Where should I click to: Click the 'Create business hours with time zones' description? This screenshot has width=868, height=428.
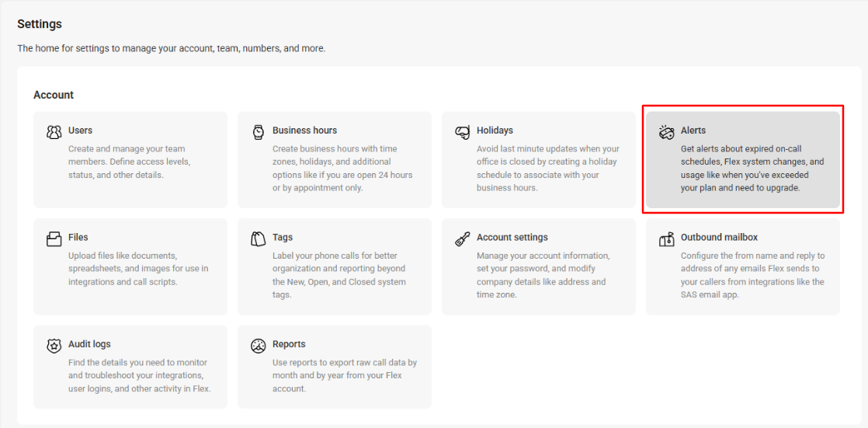pyautogui.click(x=342, y=169)
